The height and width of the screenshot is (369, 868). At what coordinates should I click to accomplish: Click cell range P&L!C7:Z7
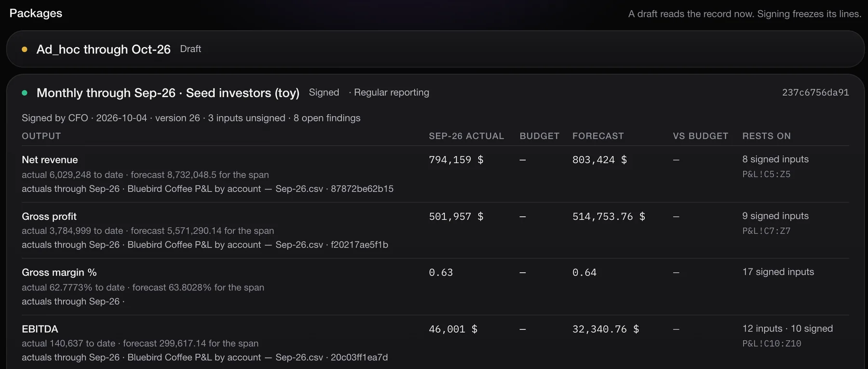[x=766, y=231]
